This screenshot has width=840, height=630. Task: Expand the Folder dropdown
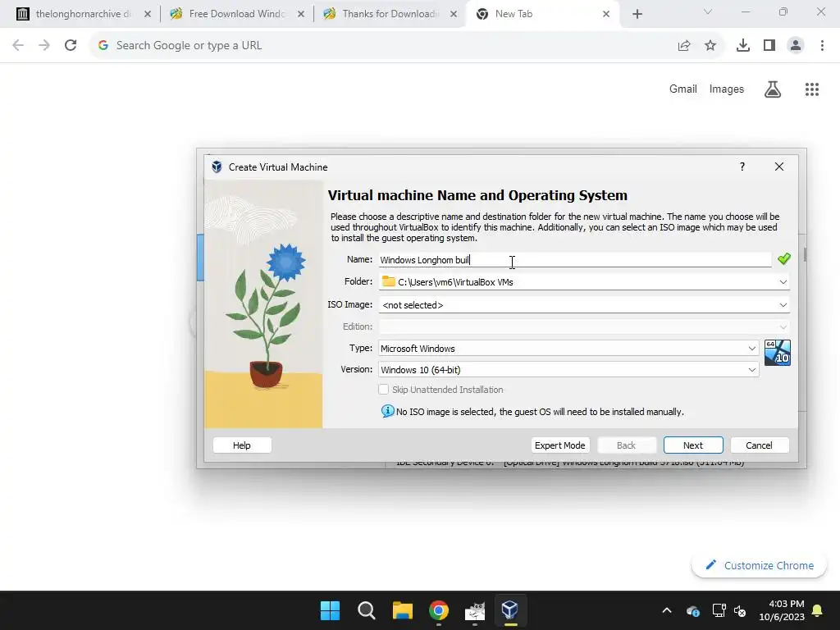click(783, 282)
